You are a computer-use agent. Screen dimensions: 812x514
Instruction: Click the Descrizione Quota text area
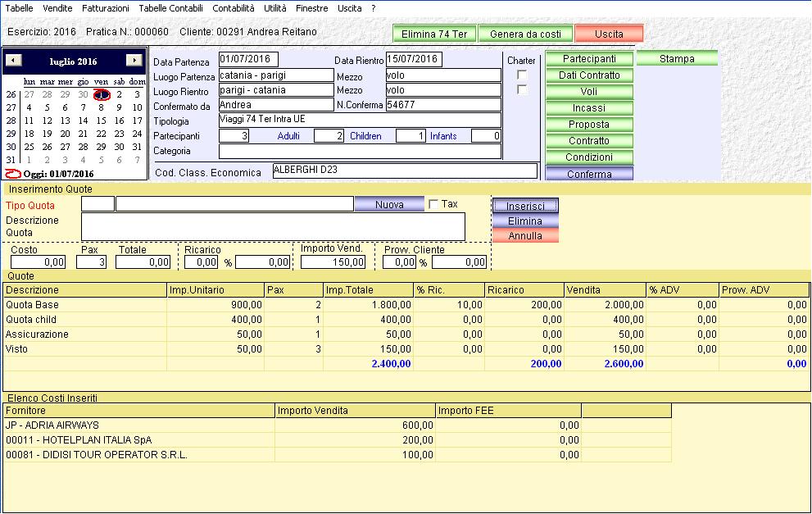point(273,226)
